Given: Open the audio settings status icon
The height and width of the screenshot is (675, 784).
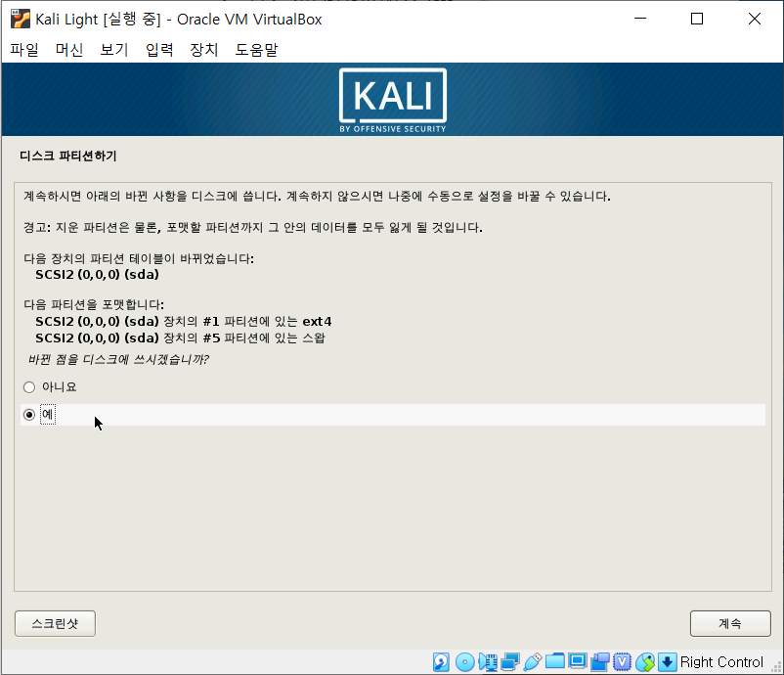Looking at the screenshot, I should pyautogui.click(x=488, y=662).
